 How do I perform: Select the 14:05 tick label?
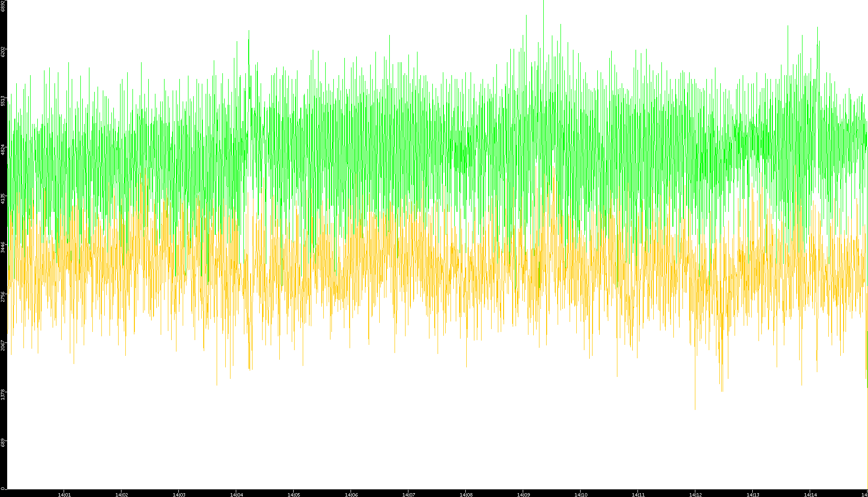(x=294, y=495)
